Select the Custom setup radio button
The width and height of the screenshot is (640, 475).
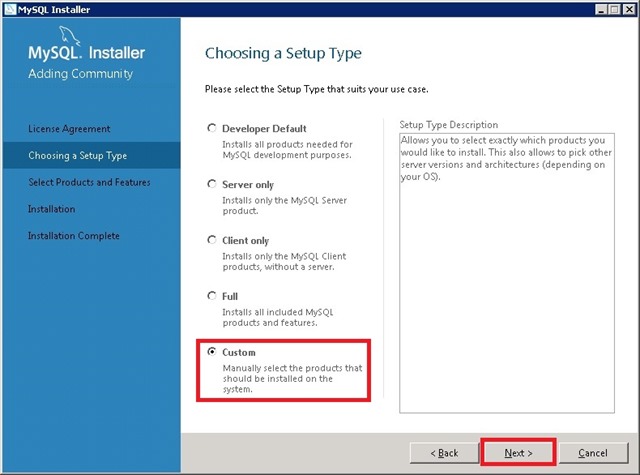[x=211, y=352]
